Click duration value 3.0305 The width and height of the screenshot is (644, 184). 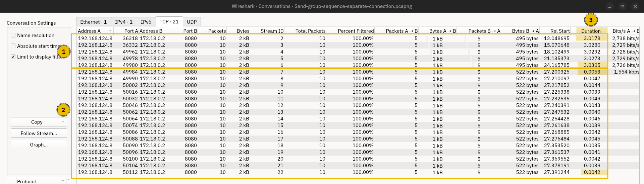tap(592, 65)
